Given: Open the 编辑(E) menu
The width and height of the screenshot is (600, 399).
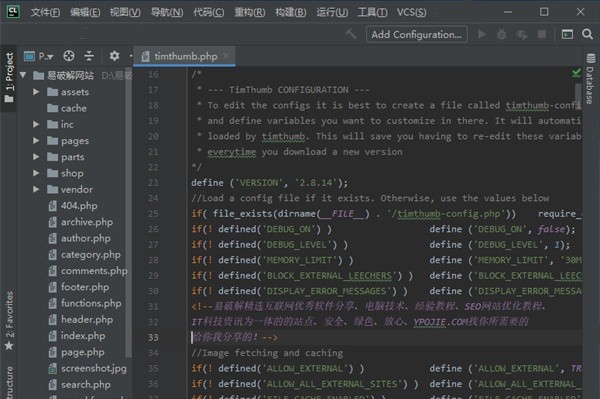Looking at the screenshot, I should pos(85,12).
